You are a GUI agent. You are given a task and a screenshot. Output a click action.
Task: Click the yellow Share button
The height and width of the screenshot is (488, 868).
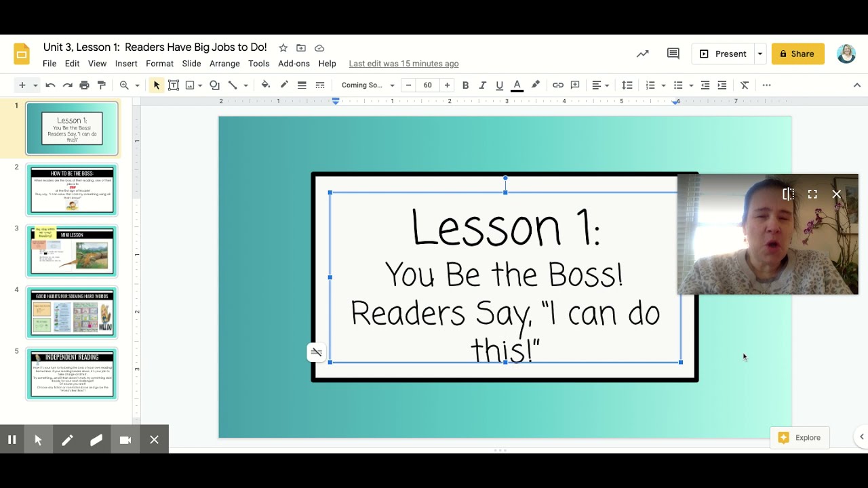pos(797,54)
